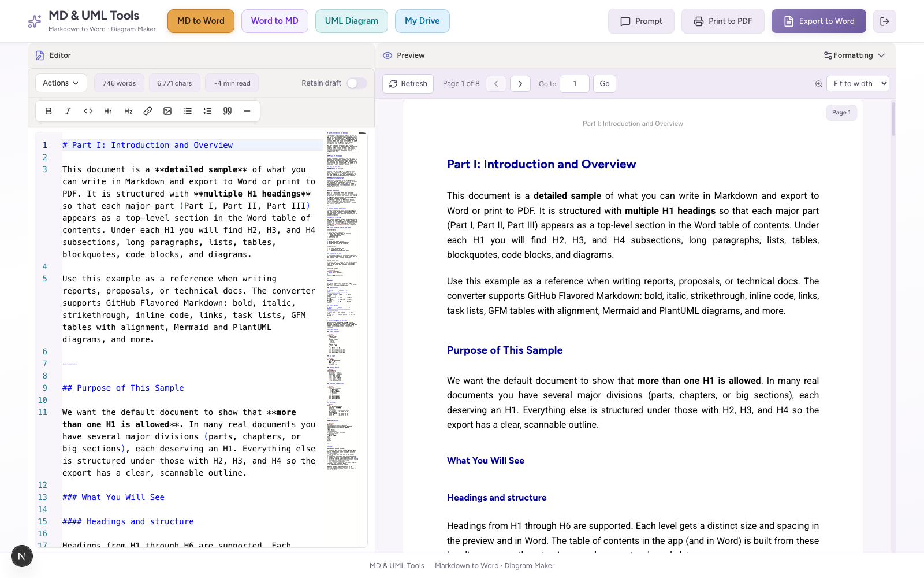Image resolution: width=924 pixels, height=578 pixels.
Task: Click Print to PDF button
Action: pyautogui.click(x=723, y=21)
